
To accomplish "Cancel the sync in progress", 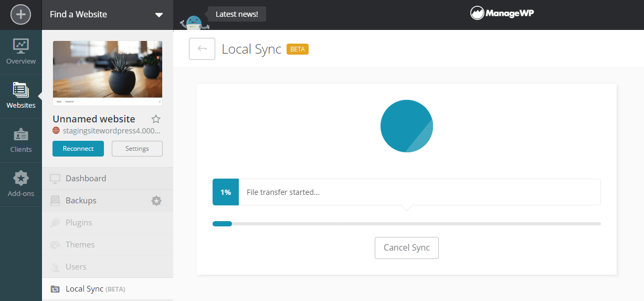I will coord(406,248).
